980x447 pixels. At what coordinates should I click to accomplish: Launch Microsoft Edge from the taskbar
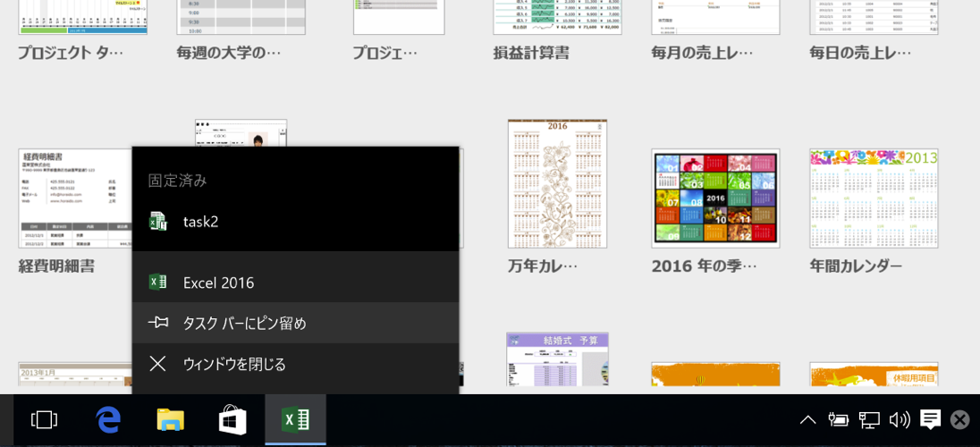tap(107, 420)
